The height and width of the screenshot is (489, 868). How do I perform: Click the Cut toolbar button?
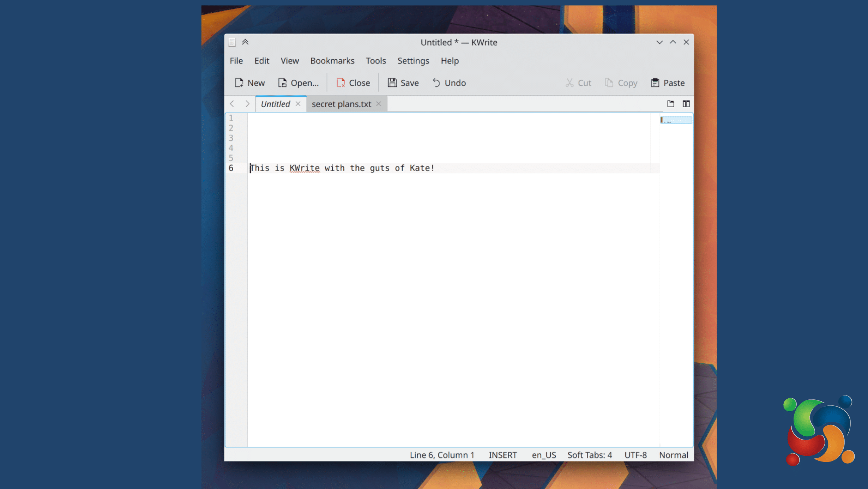tap(578, 83)
